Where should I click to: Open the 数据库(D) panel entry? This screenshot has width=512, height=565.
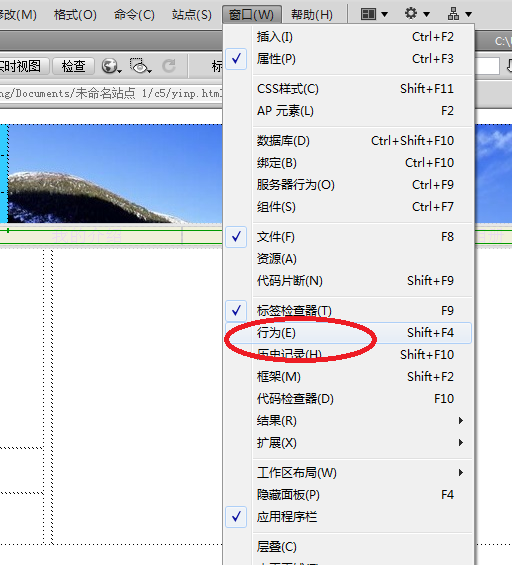tap(348, 141)
